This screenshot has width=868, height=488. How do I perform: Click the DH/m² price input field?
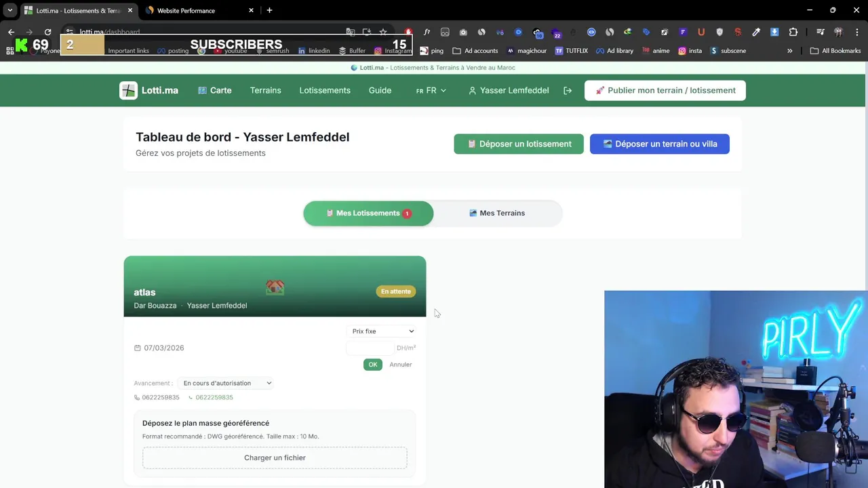tap(370, 348)
